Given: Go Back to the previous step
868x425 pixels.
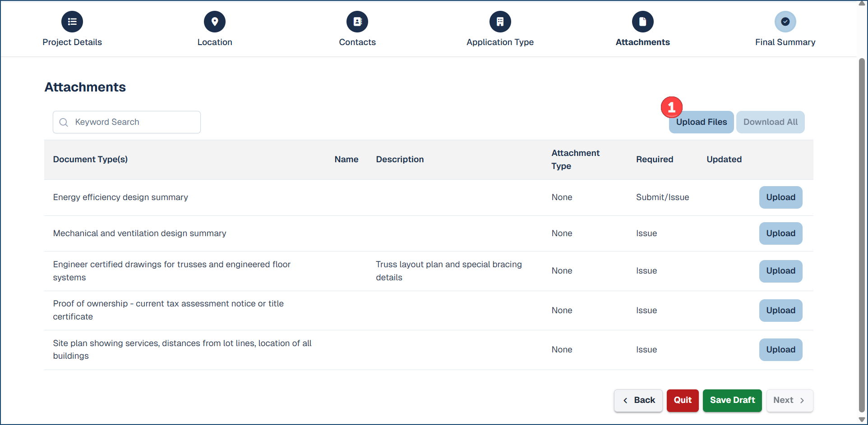Looking at the screenshot, I should [x=638, y=400].
